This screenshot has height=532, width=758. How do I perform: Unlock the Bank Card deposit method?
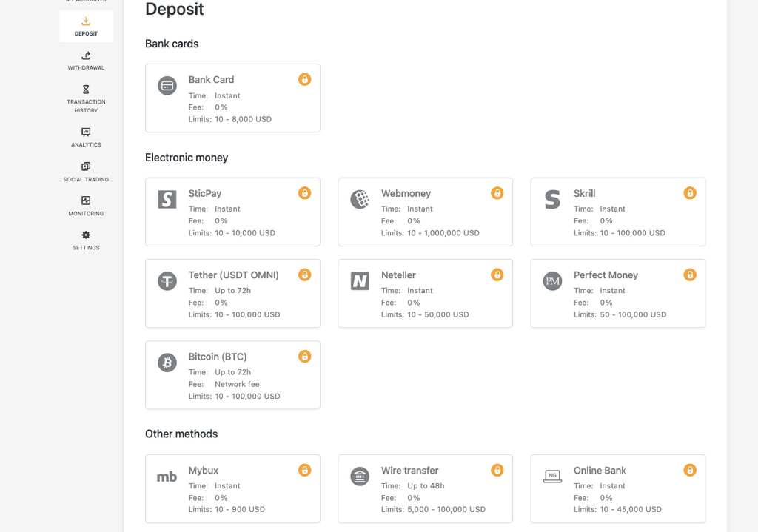304,79
